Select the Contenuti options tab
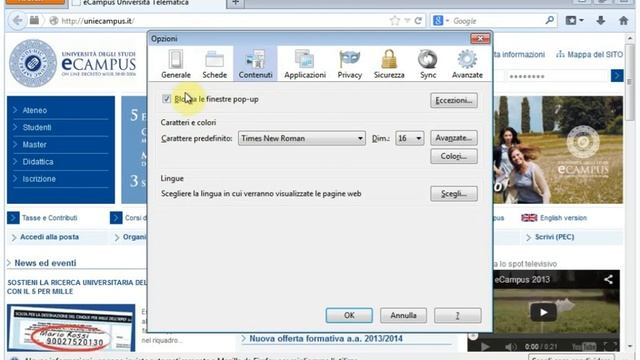Screen dimensions: 640x360 pyautogui.click(x=256, y=64)
